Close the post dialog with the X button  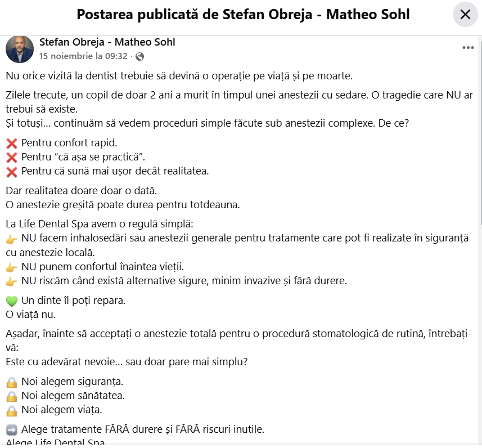(x=465, y=15)
